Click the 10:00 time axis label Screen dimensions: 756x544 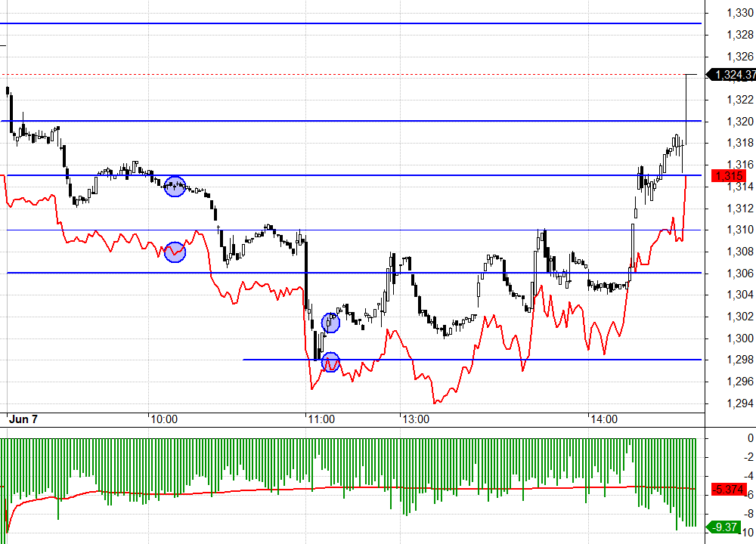coord(163,419)
